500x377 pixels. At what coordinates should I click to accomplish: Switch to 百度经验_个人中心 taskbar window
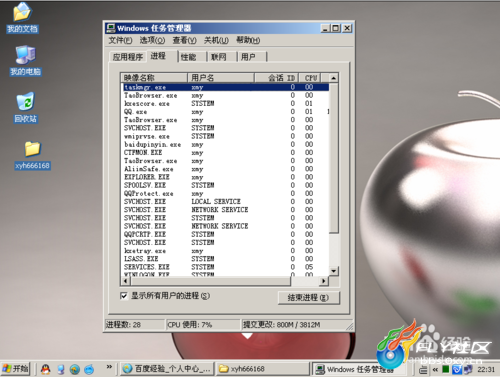(167, 369)
